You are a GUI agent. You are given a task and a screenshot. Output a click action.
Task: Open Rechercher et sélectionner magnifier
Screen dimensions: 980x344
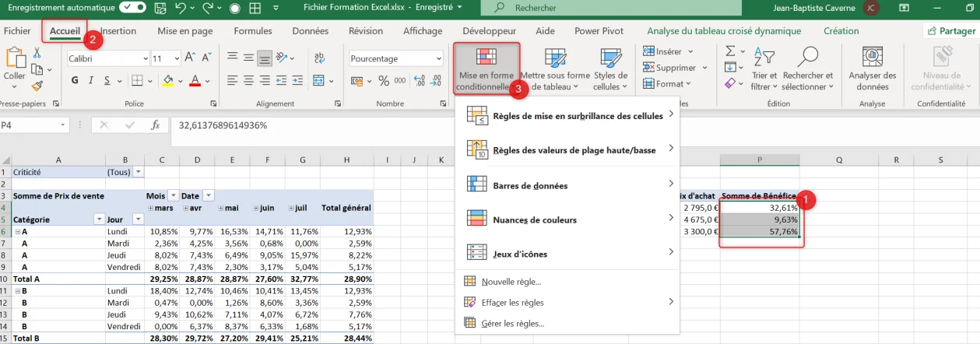click(808, 68)
